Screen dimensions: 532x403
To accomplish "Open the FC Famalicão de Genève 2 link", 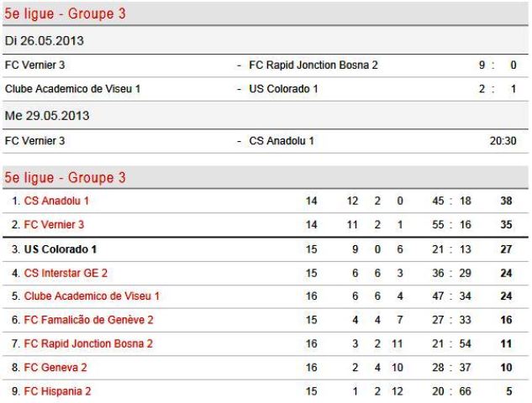I will (88, 320).
